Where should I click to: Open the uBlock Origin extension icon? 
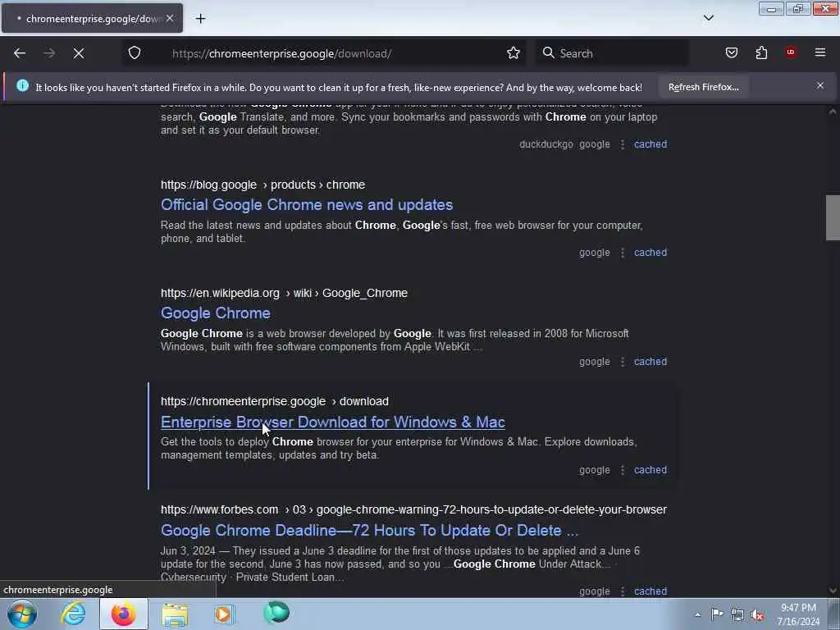coord(791,52)
